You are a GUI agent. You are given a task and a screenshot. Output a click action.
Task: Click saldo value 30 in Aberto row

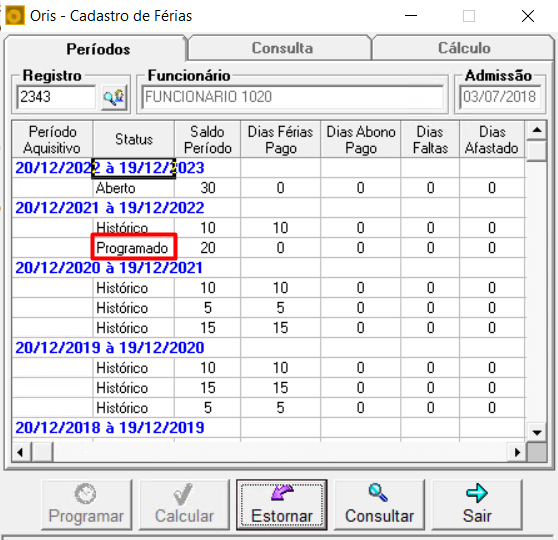(x=208, y=188)
